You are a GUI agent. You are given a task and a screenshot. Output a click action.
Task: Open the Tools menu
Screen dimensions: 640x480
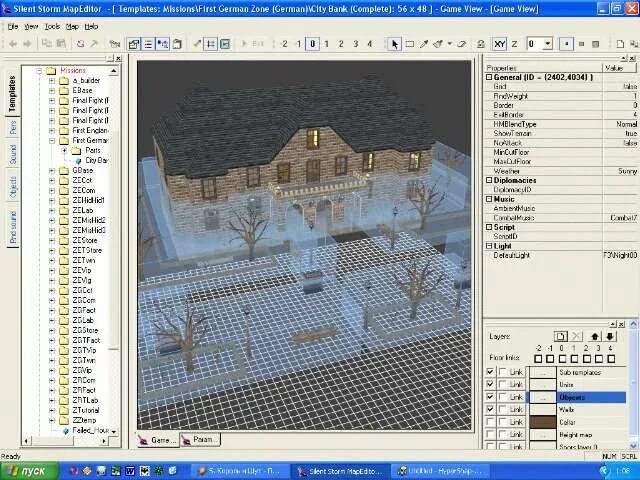coord(52,27)
